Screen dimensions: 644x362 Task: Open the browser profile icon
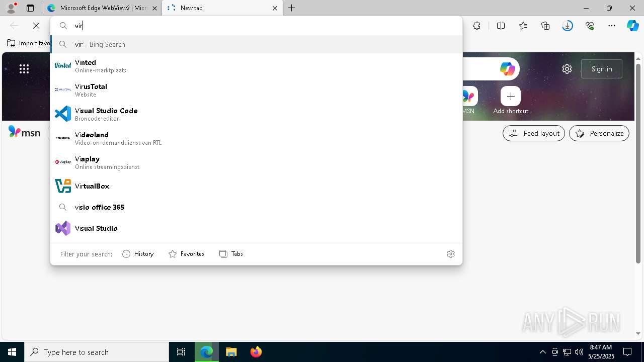pos(11,8)
